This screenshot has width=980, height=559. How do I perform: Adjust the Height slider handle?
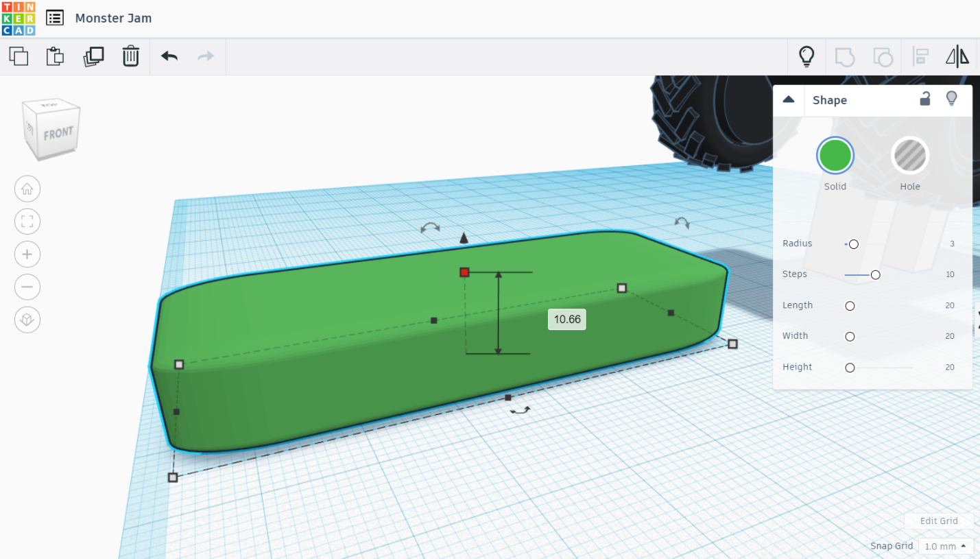point(850,368)
